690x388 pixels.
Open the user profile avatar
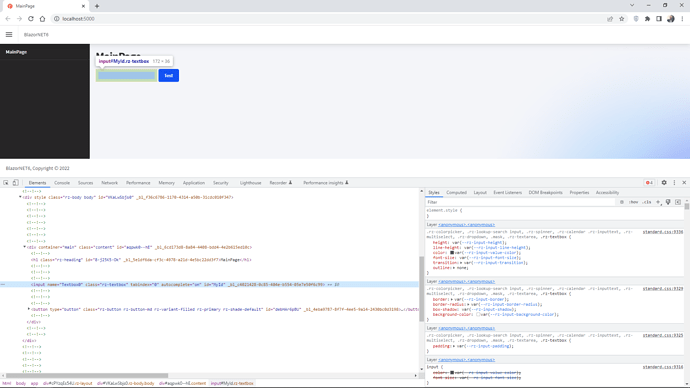pos(671,19)
